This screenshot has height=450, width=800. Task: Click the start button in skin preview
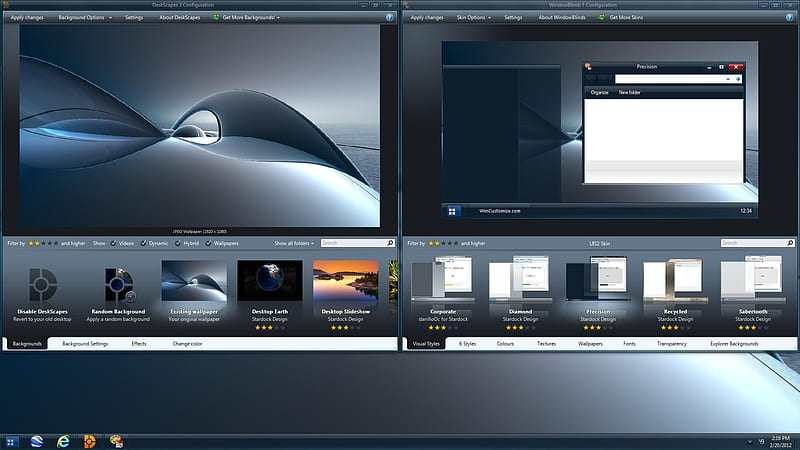coord(452,211)
